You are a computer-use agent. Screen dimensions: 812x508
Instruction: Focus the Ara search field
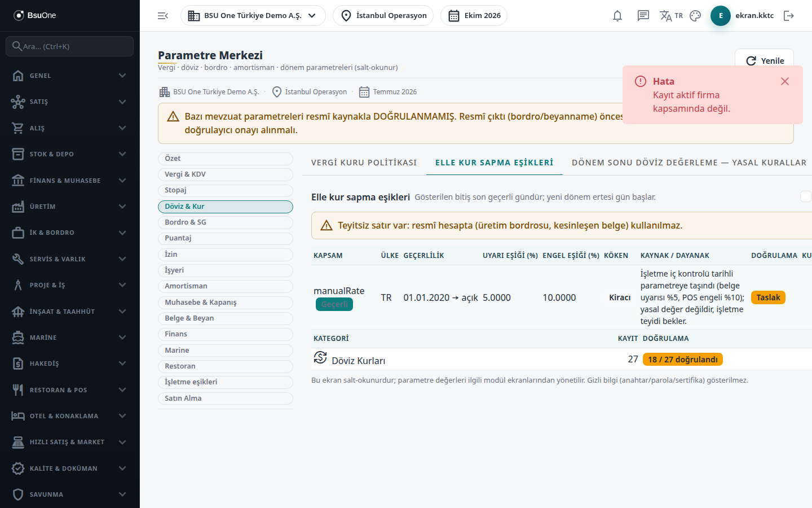(70, 46)
